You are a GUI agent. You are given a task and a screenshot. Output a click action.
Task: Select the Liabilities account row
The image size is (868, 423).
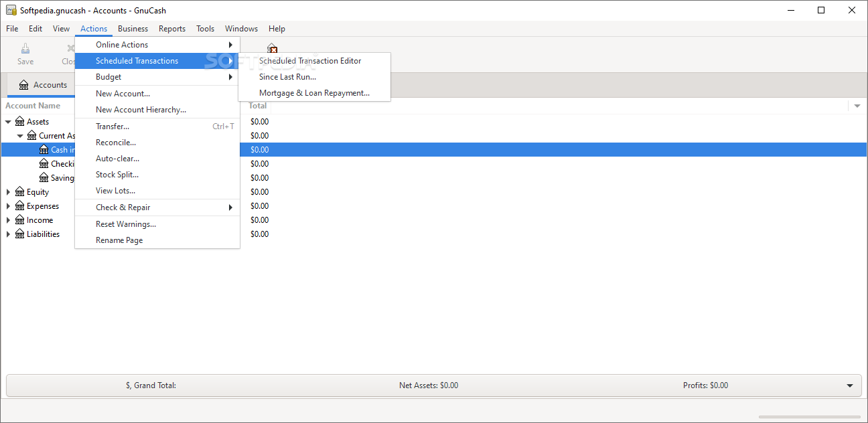point(434,234)
